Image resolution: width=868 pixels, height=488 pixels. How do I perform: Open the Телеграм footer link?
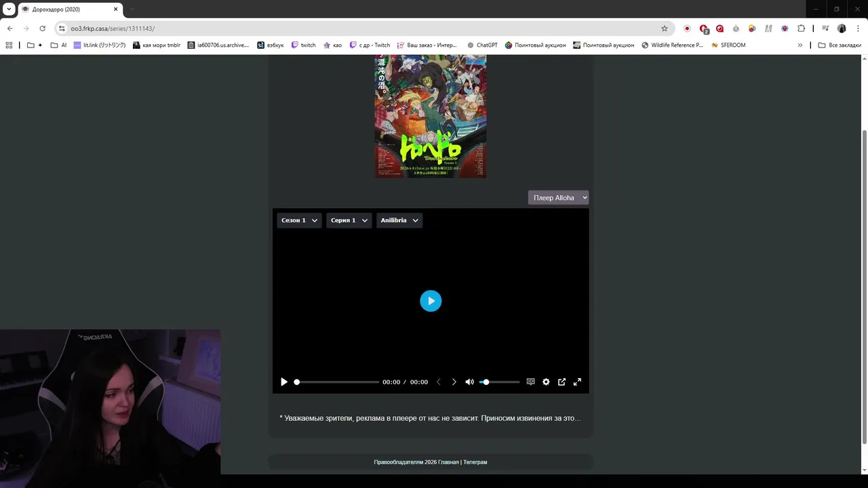475,462
